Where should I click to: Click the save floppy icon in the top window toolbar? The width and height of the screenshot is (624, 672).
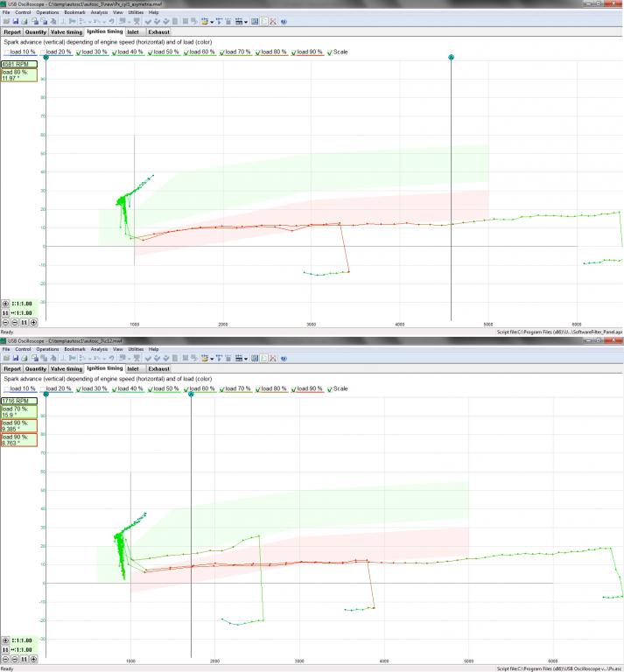pyautogui.click(x=16, y=21)
